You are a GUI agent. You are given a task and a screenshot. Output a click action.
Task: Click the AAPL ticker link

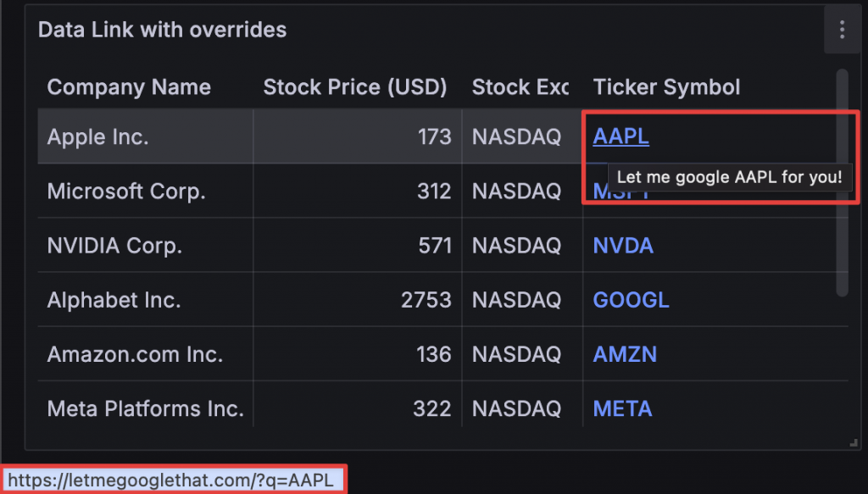pyautogui.click(x=620, y=136)
